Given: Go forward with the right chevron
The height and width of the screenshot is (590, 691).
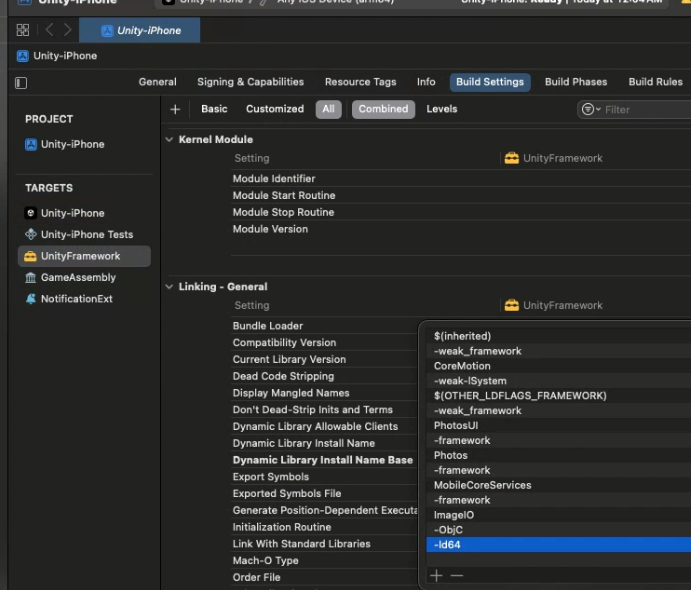Looking at the screenshot, I should pyautogui.click(x=67, y=30).
